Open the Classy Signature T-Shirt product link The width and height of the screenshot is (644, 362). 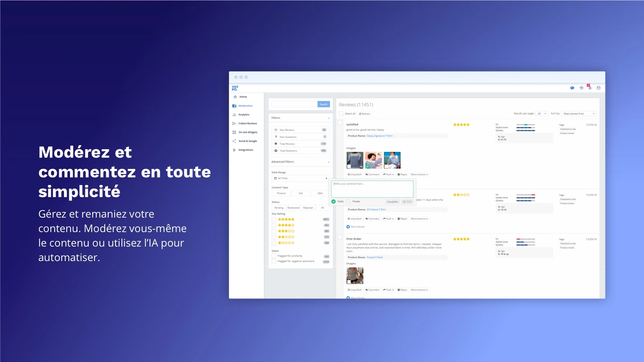380,136
